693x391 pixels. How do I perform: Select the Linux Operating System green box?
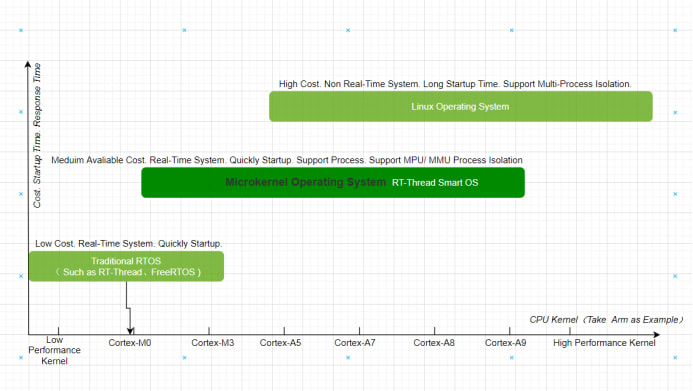(461, 106)
